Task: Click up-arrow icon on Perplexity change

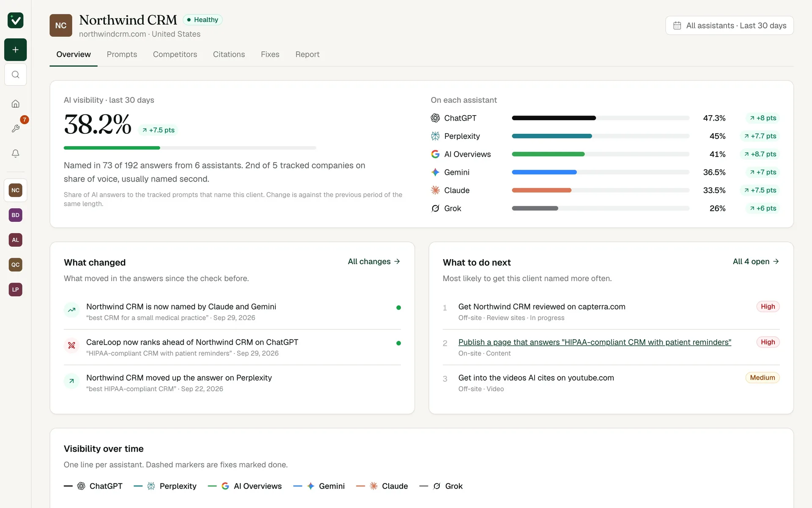Action: [x=72, y=381]
